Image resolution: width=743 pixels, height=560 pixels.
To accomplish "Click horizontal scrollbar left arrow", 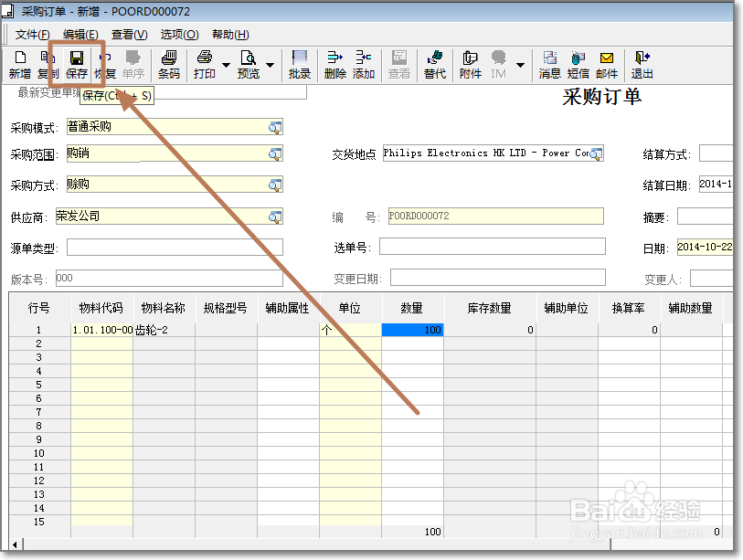I will 16,544.
